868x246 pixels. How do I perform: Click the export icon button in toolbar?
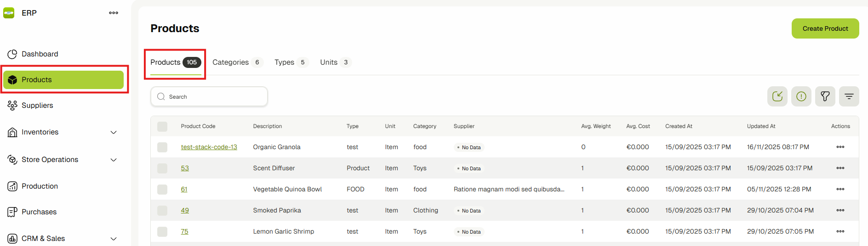click(777, 96)
